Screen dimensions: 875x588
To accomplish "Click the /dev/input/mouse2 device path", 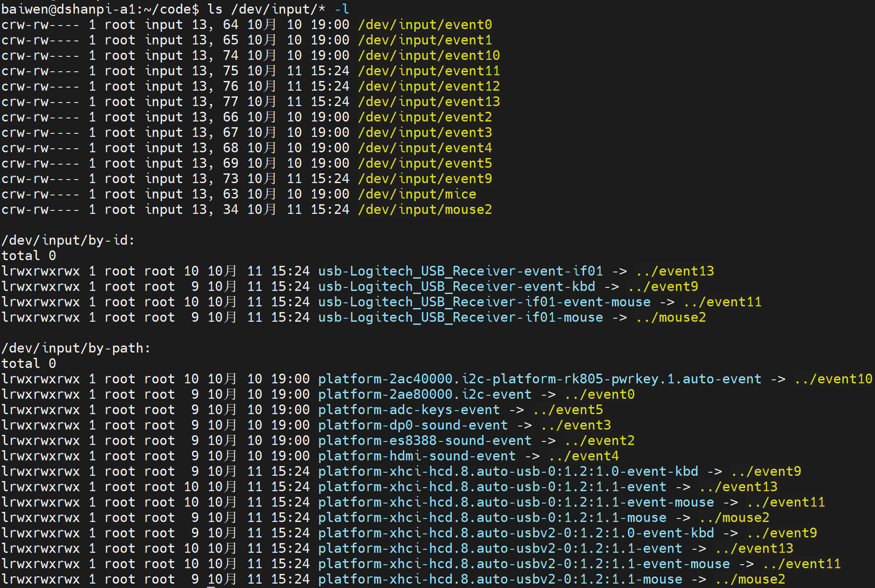I will 425,209.
